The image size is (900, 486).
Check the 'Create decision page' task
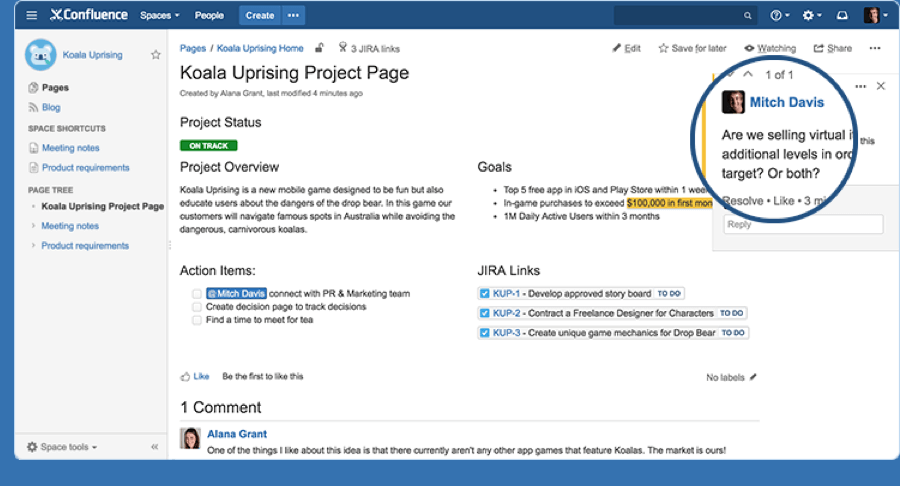[x=197, y=307]
